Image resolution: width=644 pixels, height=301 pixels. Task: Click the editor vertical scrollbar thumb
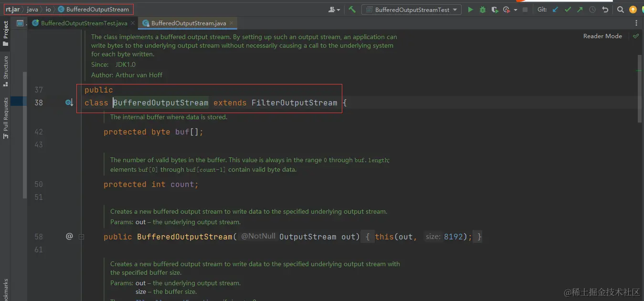click(640, 88)
